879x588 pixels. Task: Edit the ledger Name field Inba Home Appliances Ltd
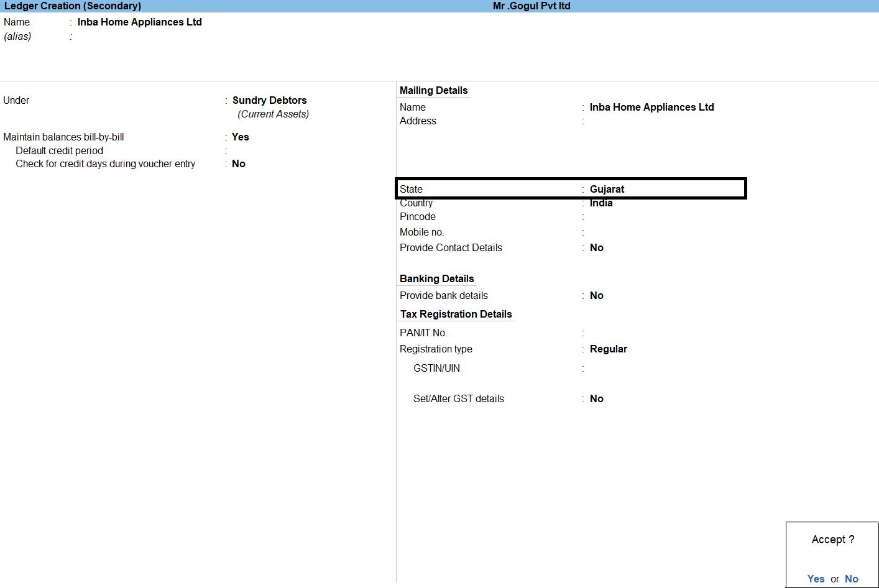(x=139, y=22)
